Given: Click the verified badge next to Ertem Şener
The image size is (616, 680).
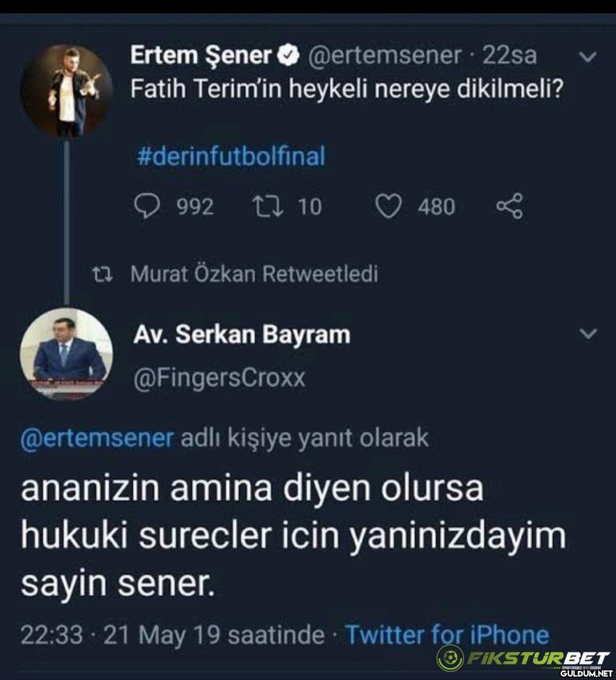Looking at the screenshot, I should point(288,56).
